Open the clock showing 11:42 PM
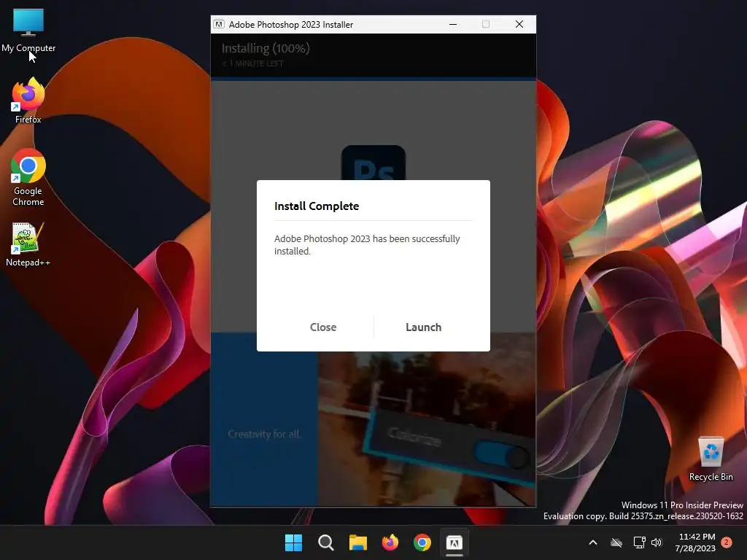The image size is (747, 560). click(x=695, y=542)
